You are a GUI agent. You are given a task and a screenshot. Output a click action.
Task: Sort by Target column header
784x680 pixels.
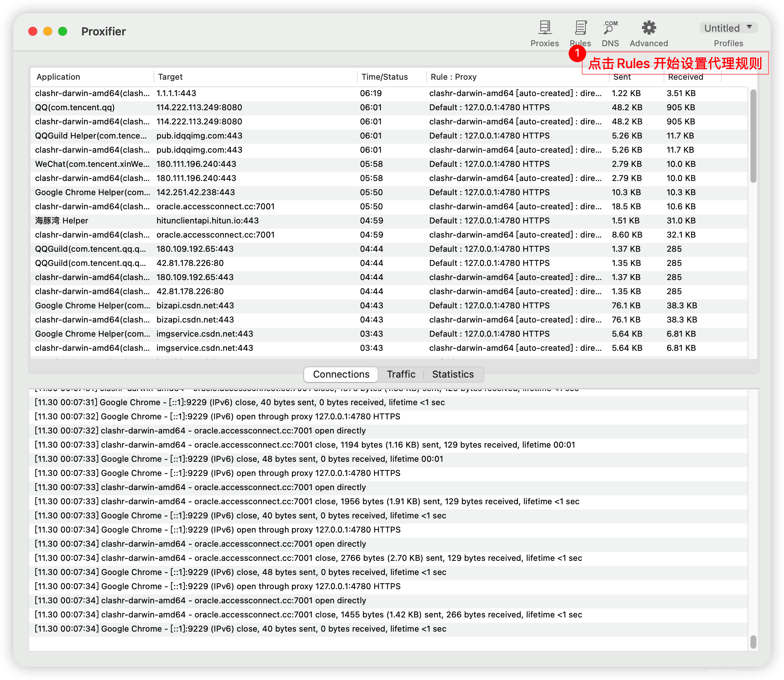point(170,77)
